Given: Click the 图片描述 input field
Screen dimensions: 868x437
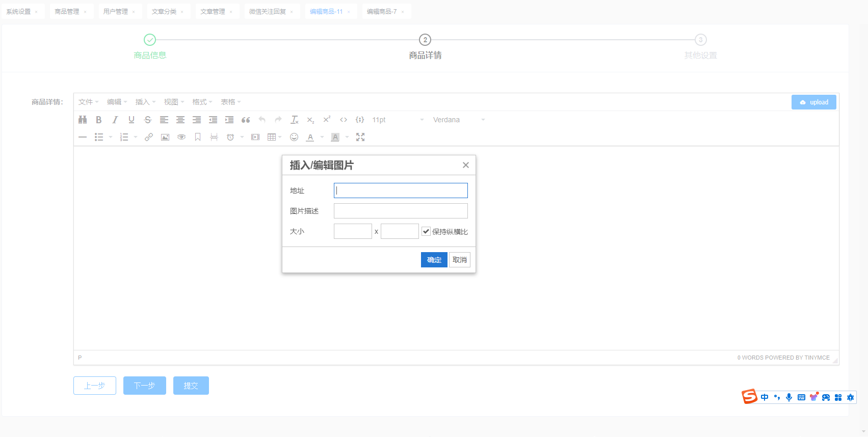Looking at the screenshot, I should 401,211.
